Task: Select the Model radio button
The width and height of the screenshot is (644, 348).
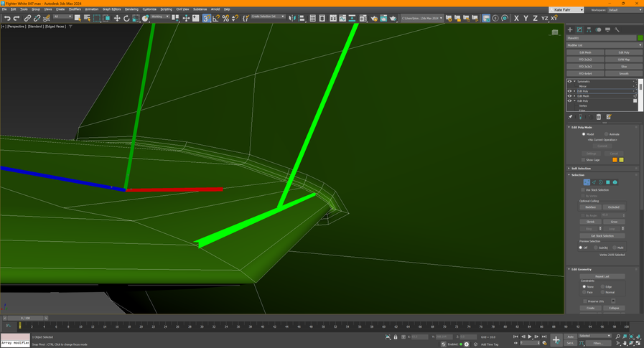Action: pos(584,134)
